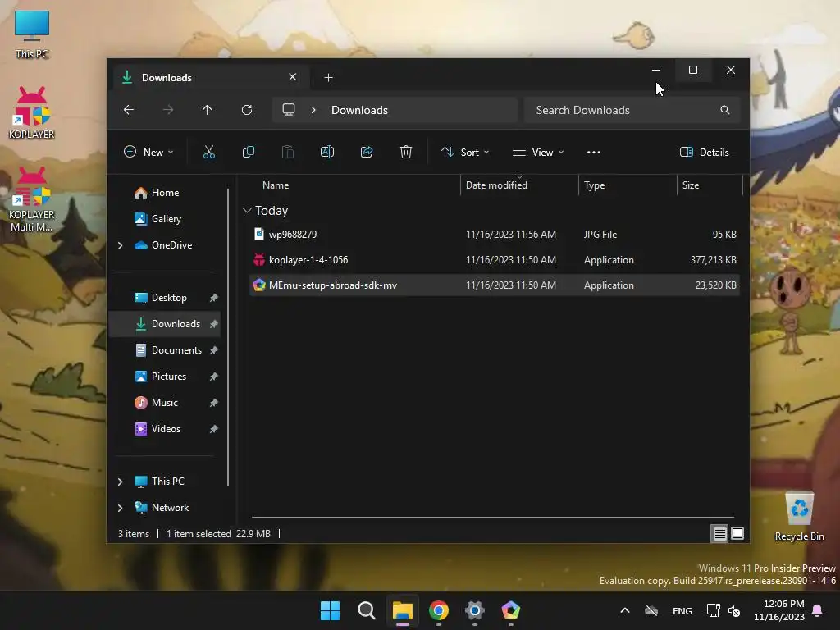Open Pictures in navigation pane
This screenshot has height=630, width=840.
[169, 377]
